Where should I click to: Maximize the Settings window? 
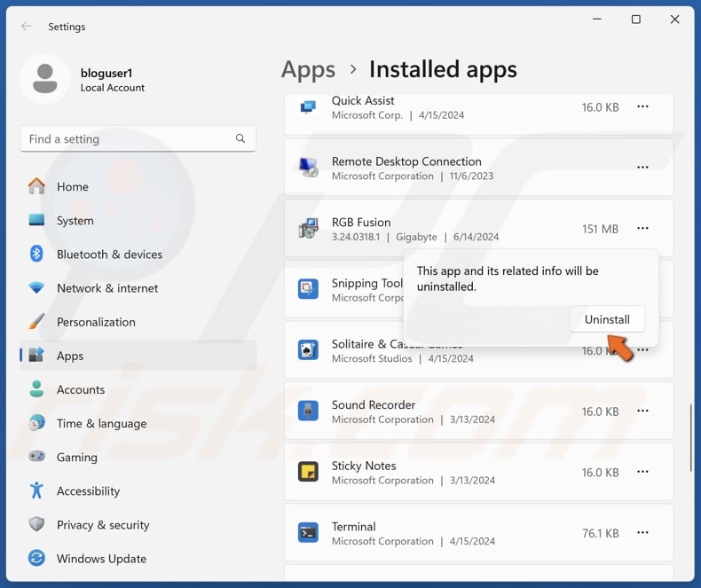coord(635,20)
